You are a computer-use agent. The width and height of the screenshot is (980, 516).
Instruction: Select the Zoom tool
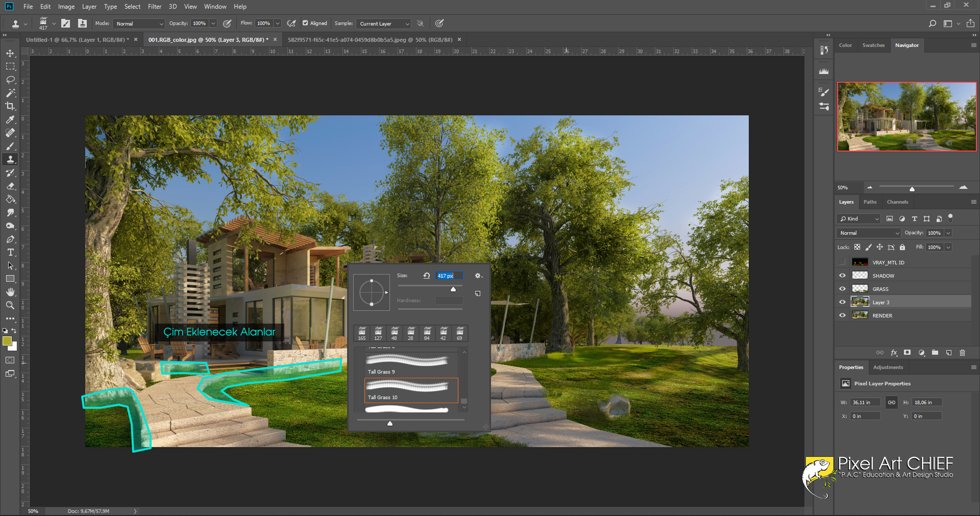[10, 305]
